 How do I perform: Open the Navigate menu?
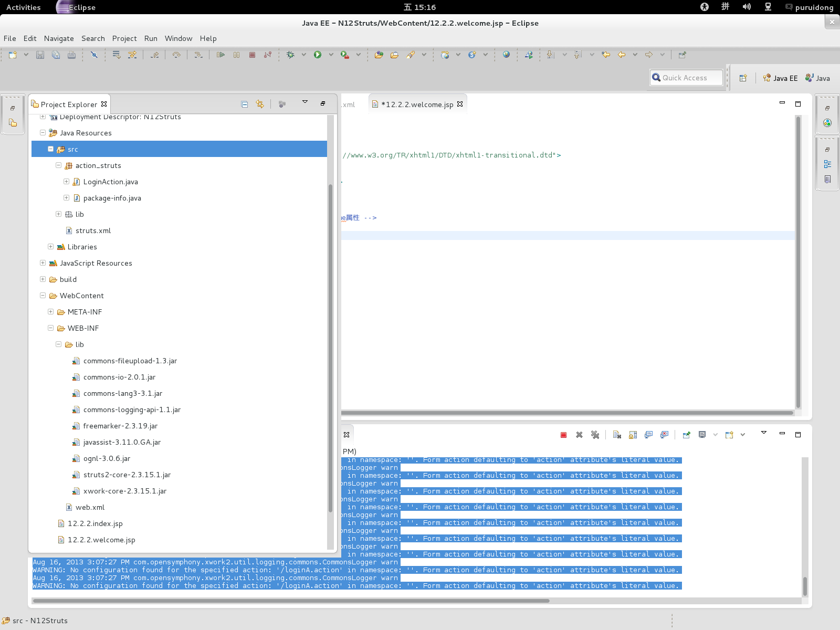59,38
